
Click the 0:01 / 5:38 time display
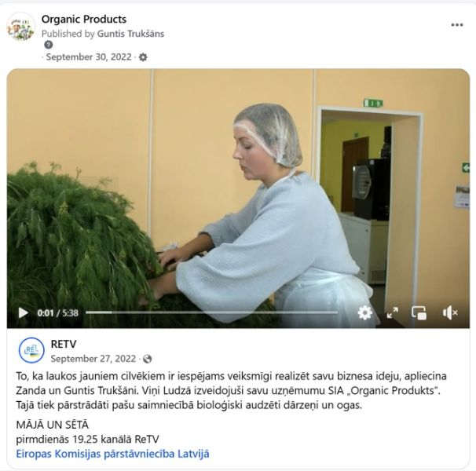tap(57, 313)
